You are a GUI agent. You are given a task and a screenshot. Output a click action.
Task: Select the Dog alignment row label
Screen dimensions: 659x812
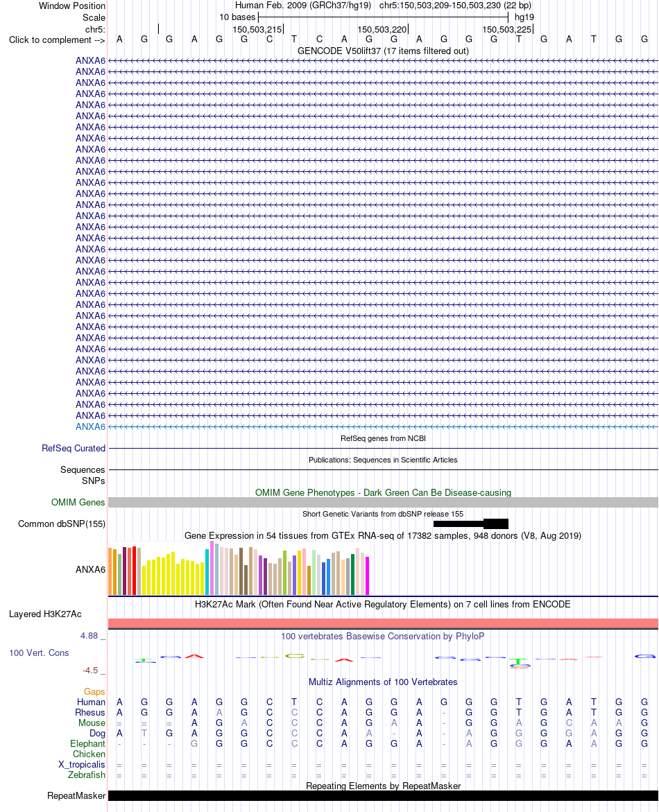pos(97,733)
